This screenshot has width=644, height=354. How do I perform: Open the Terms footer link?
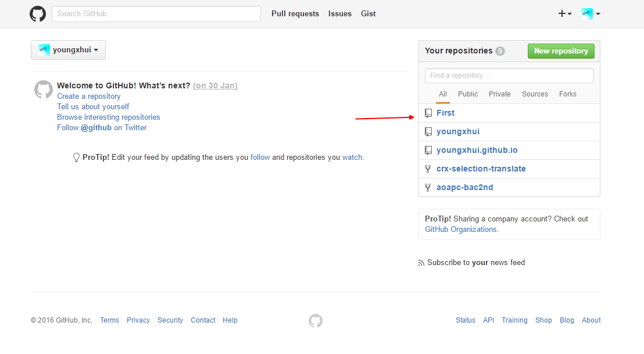pyautogui.click(x=109, y=320)
